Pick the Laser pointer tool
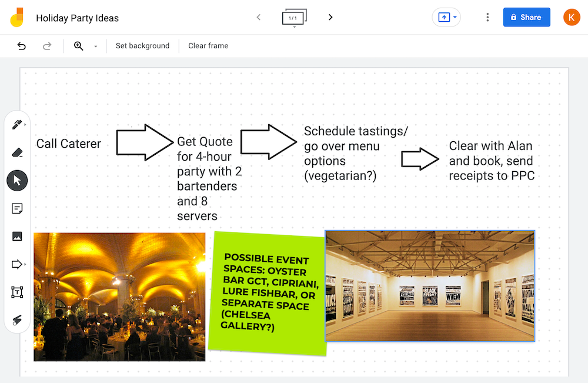588x383 pixels. click(17, 319)
